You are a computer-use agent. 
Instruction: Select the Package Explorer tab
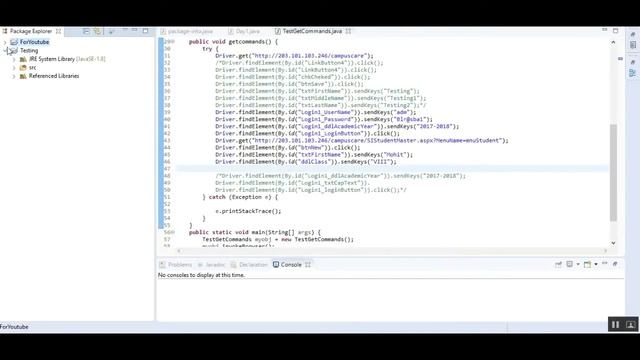pos(31,31)
